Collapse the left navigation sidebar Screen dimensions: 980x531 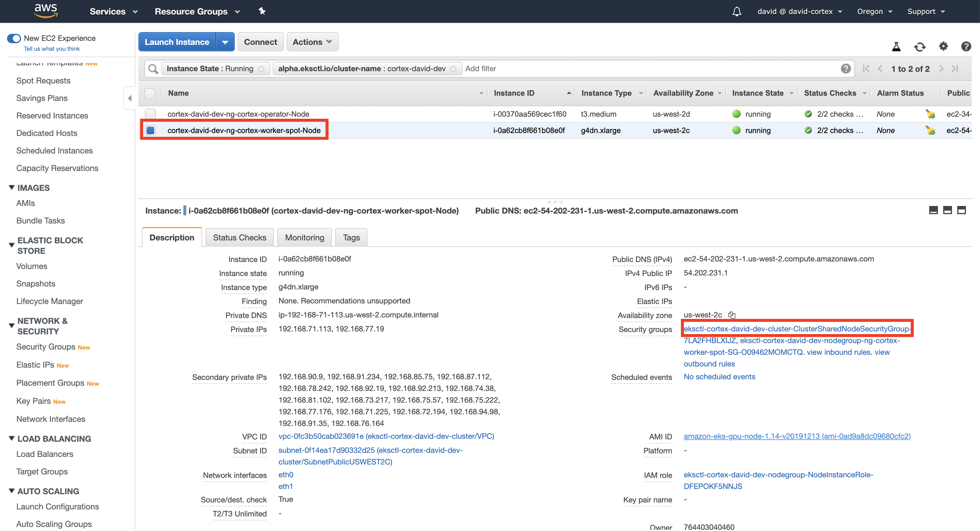click(x=130, y=98)
